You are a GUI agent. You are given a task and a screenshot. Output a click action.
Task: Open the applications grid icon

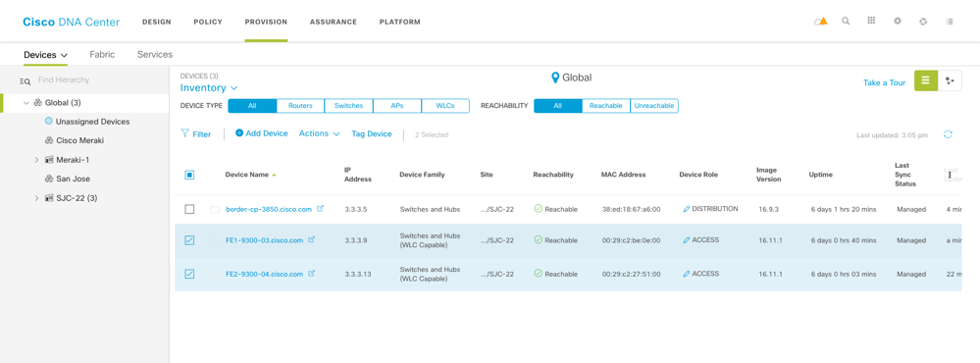pos(871,21)
